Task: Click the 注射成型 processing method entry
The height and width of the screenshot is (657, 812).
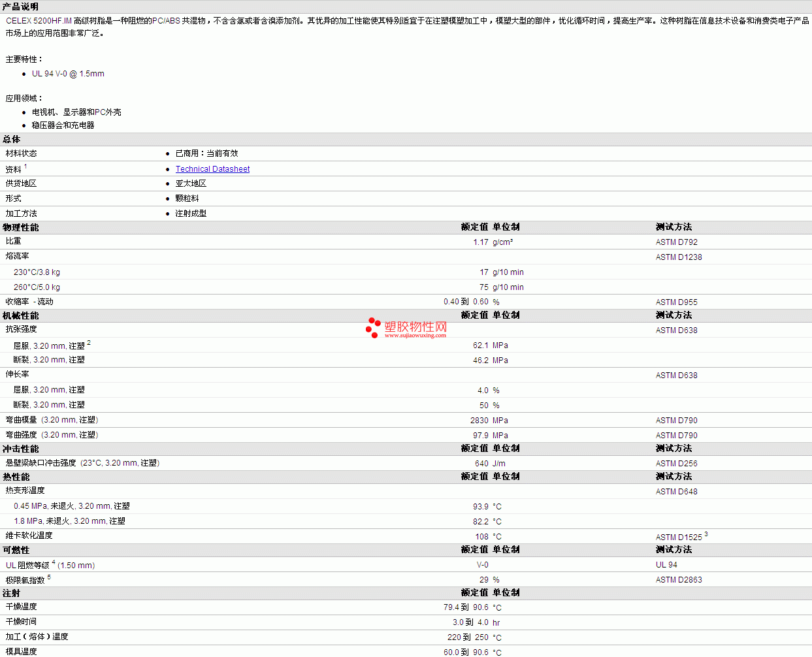Action: pos(191,214)
